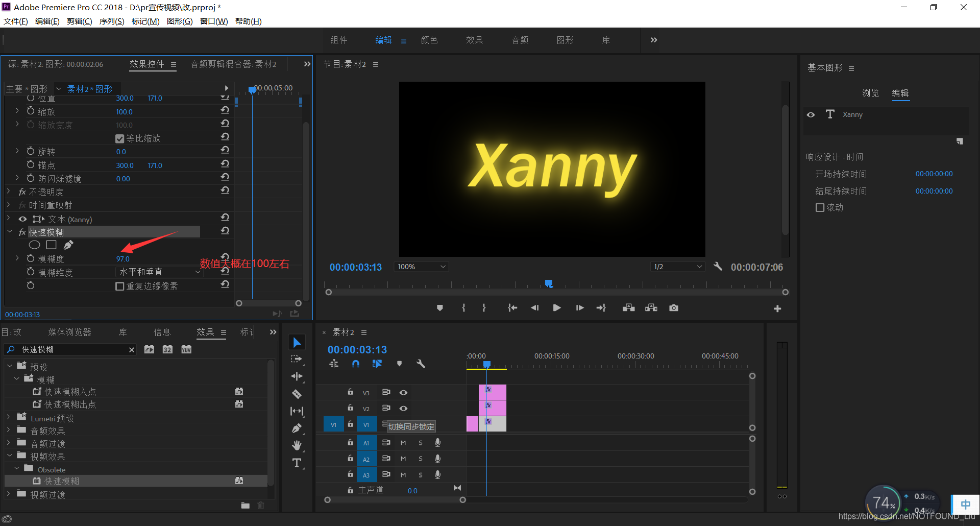Screen dimensions: 980x526
Task: Click the Mark In bracket icon
Action: point(463,308)
